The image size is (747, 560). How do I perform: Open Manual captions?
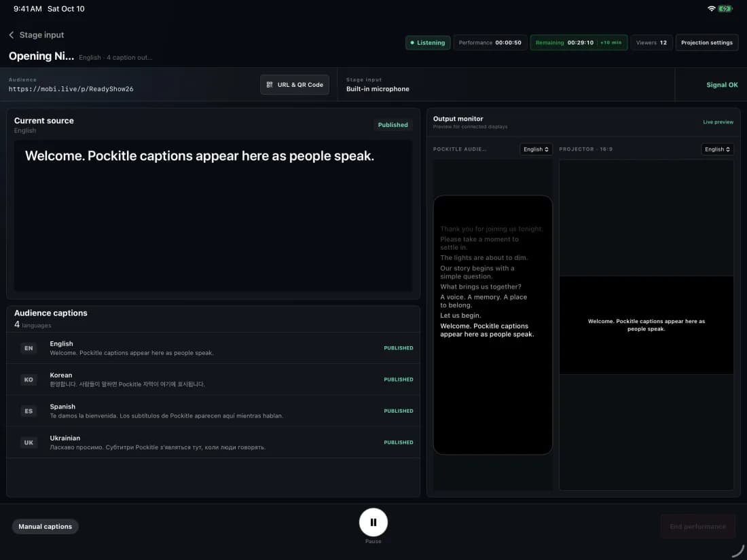click(45, 526)
